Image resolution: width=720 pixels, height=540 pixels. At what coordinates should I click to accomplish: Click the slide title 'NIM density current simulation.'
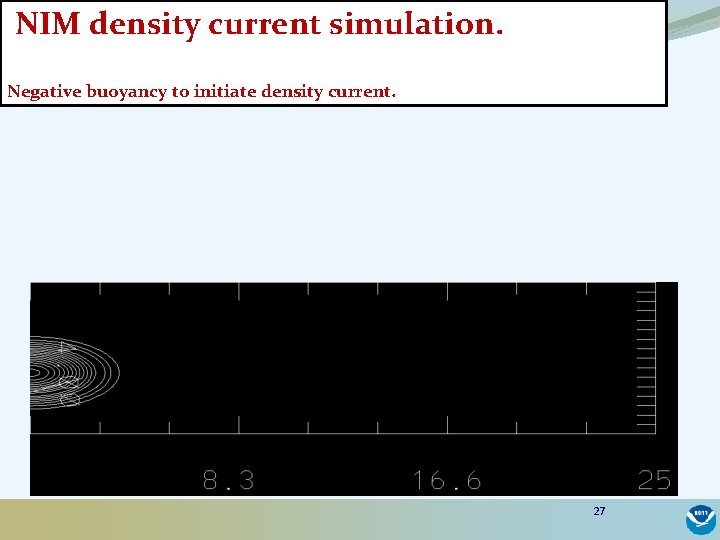point(259,24)
